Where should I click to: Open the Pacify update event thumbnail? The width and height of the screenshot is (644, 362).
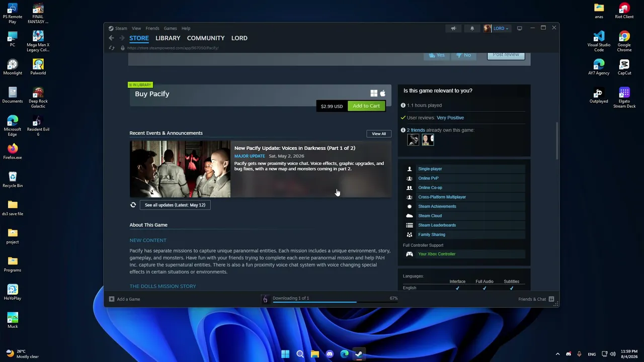click(180, 169)
